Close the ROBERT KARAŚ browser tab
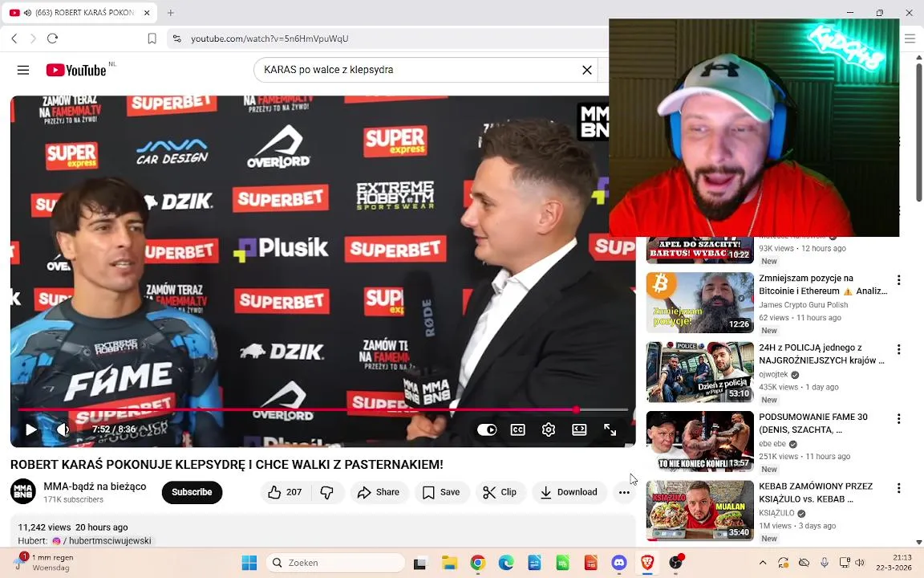 147,12
